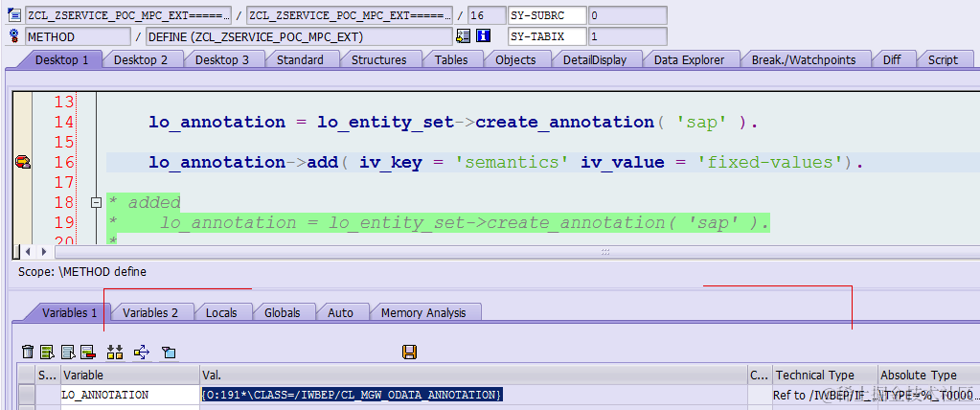Open the Script tab
This screenshot has width=980, height=410.
pyautogui.click(x=943, y=60)
